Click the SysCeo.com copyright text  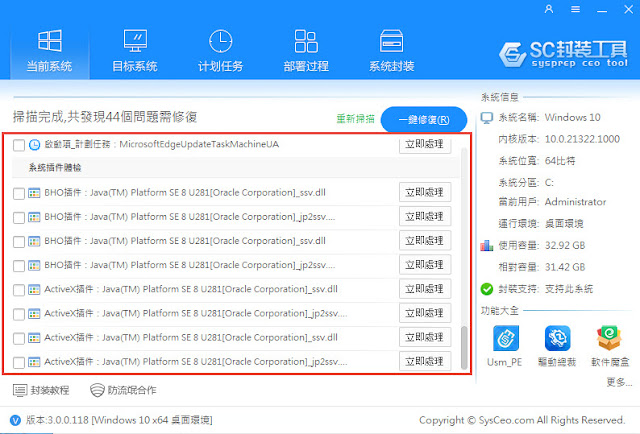click(x=522, y=420)
